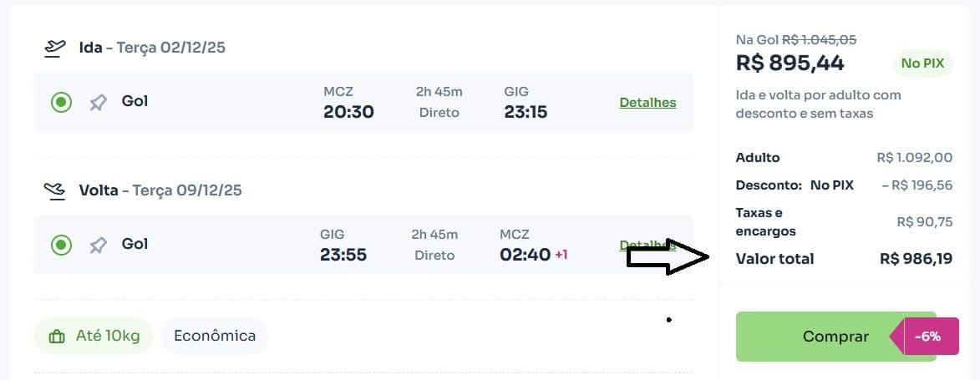Select the Ida Gol flight radio button
The image size is (980, 380).
pyautogui.click(x=61, y=102)
